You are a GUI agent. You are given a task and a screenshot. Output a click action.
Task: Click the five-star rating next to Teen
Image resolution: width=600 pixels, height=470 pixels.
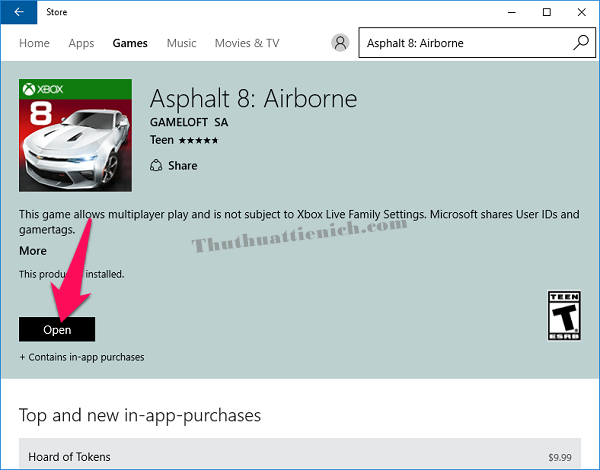[x=200, y=140]
